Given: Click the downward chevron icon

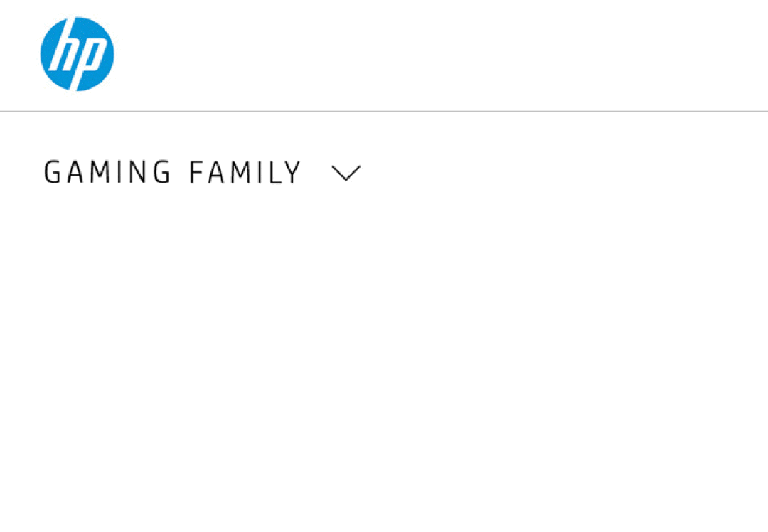Looking at the screenshot, I should 346,173.
